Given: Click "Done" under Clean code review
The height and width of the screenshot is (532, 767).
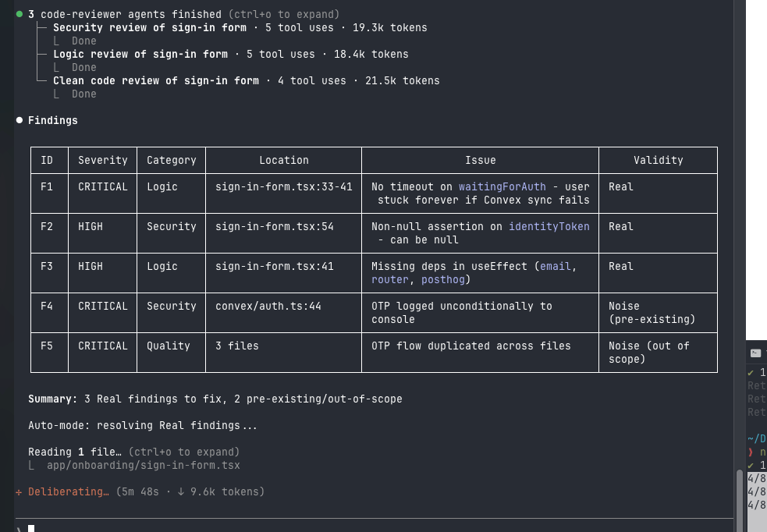Looking at the screenshot, I should 84,94.
